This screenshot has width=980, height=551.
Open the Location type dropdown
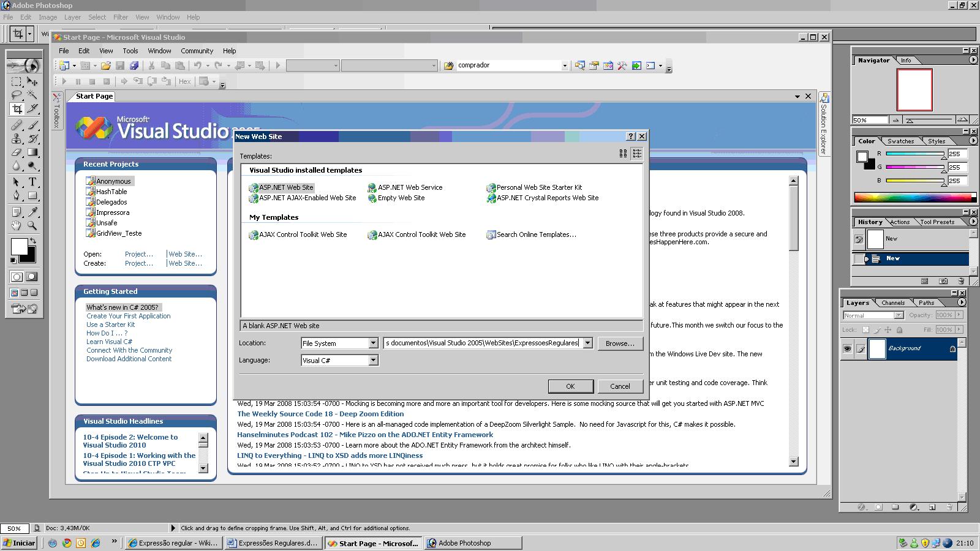(x=373, y=343)
